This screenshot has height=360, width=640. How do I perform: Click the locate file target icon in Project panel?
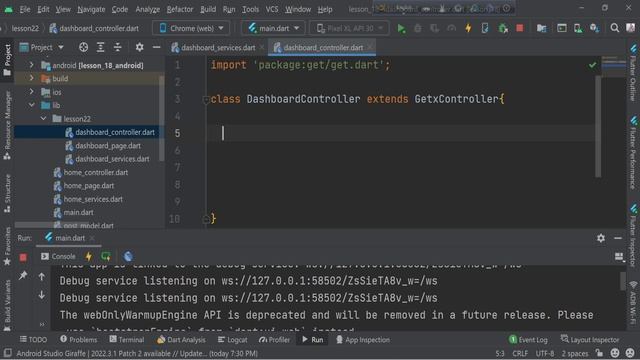[83, 47]
